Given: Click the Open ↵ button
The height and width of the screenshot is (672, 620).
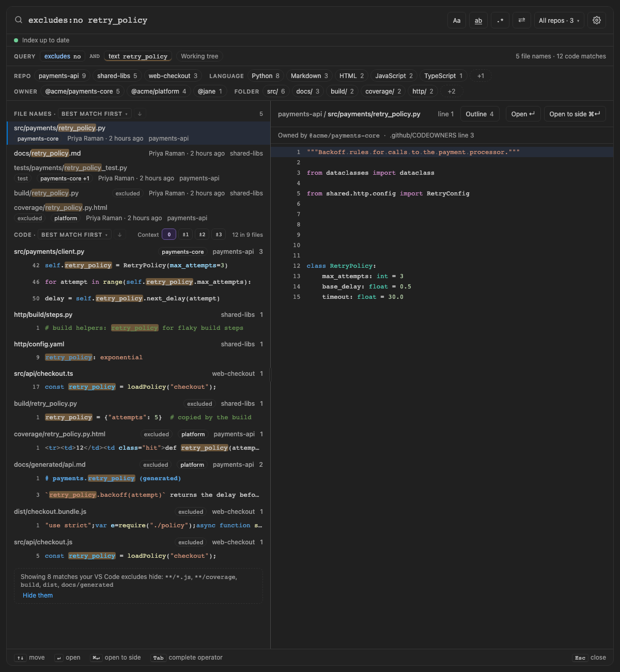Looking at the screenshot, I should (523, 114).
